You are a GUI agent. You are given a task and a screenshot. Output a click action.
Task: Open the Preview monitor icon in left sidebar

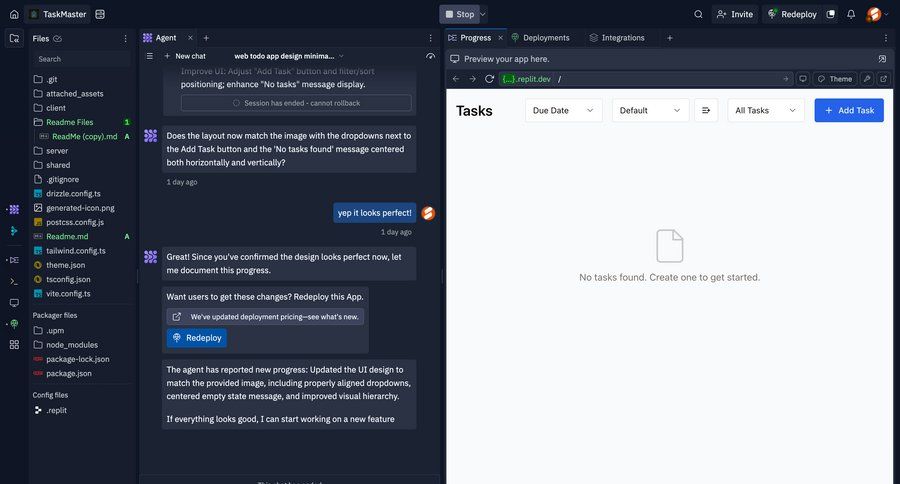point(14,303)
